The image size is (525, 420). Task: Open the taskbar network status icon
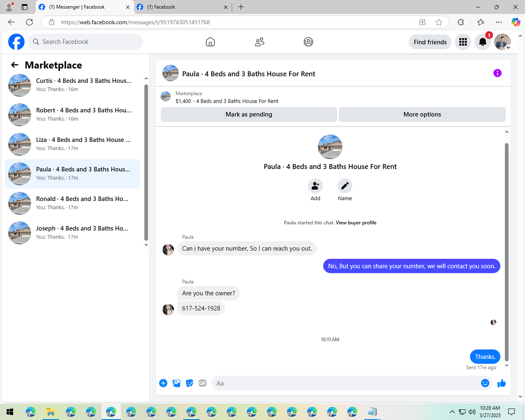point(462,412)
